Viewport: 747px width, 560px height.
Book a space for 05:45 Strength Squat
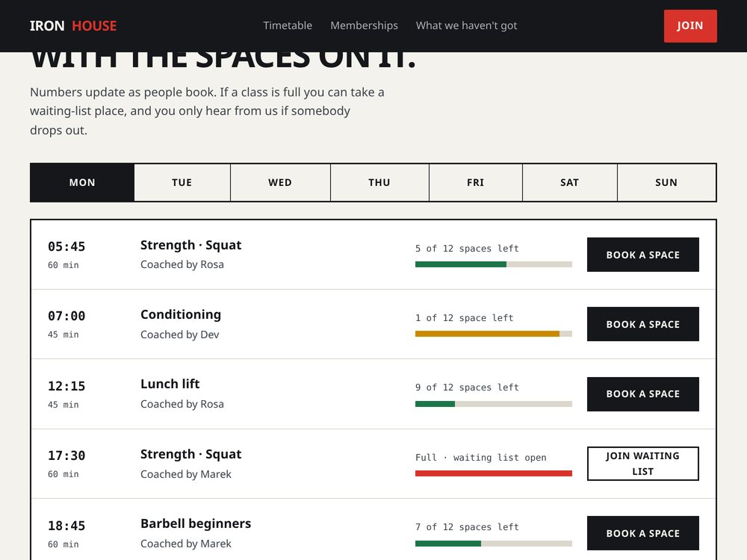coord(642,255)
